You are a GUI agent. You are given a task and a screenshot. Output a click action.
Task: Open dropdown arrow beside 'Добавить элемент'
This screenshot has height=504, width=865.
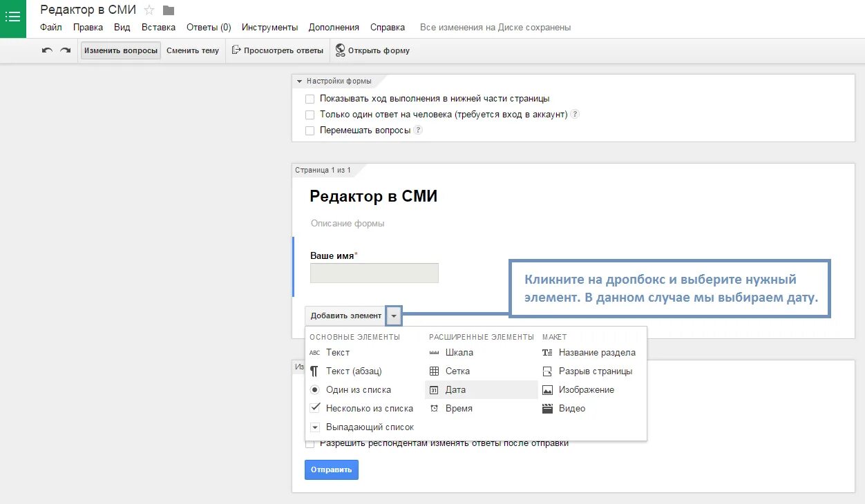click(394, 316)
